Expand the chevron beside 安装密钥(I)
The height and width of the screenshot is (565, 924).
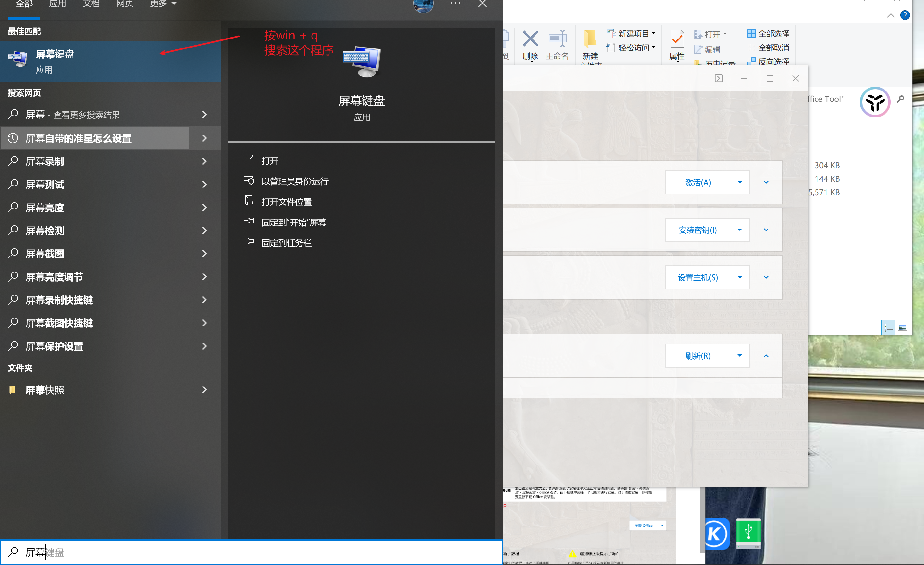tap(766, 230)
